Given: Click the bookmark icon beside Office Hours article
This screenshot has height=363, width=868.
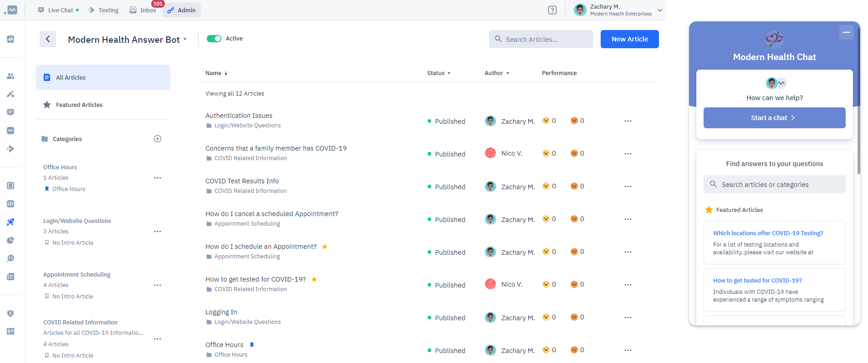Looking at the screenshot, I should point(252,345).
